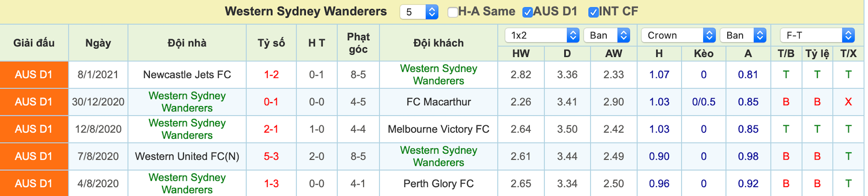Open the F-T period dropdown

(817, 35)
